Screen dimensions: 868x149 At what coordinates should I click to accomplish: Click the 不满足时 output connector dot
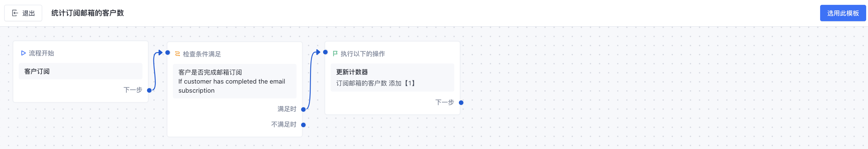point(303,125)
